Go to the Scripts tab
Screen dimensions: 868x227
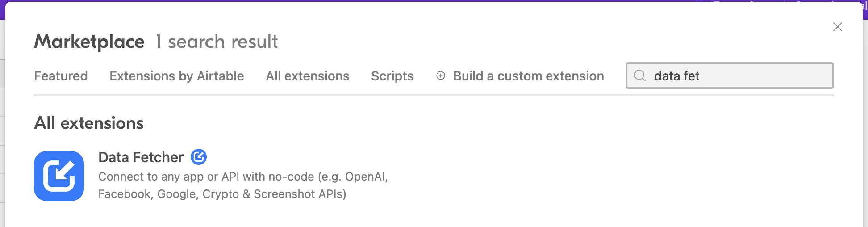click(x=392, y=76)
